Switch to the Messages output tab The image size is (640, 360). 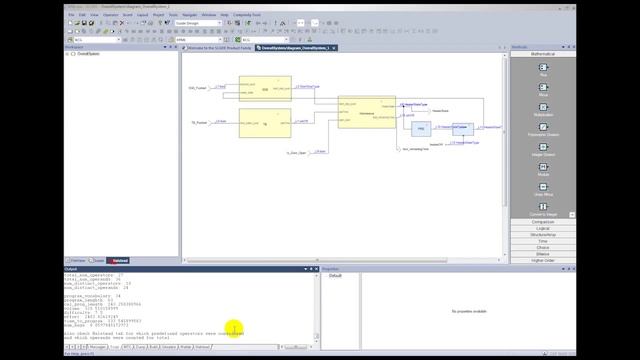point(97,347)
